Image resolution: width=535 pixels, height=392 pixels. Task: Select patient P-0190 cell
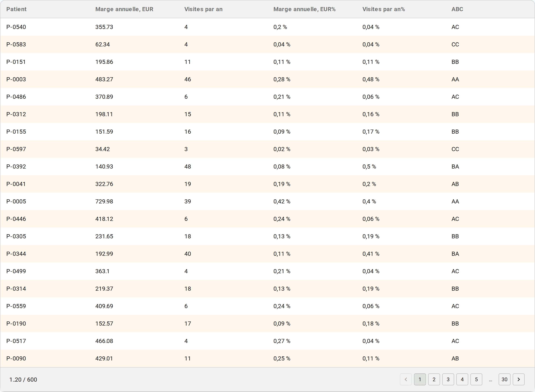tap(16, 324)
